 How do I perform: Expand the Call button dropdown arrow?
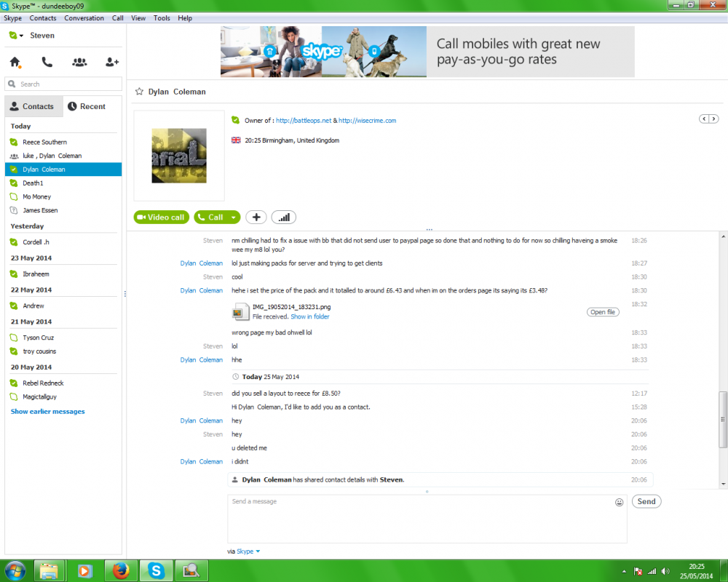tap(232, 217)
